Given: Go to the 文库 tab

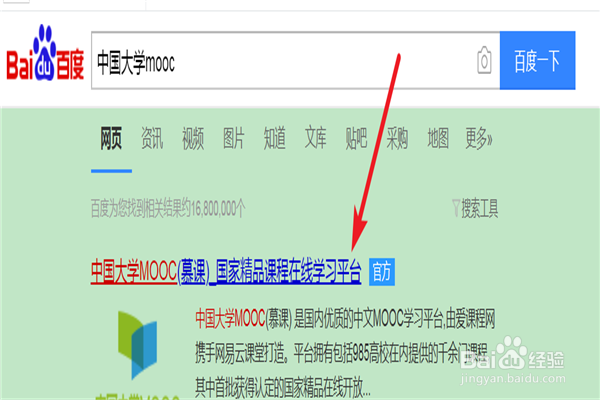Looking at the screenshot, I should 315,138.
